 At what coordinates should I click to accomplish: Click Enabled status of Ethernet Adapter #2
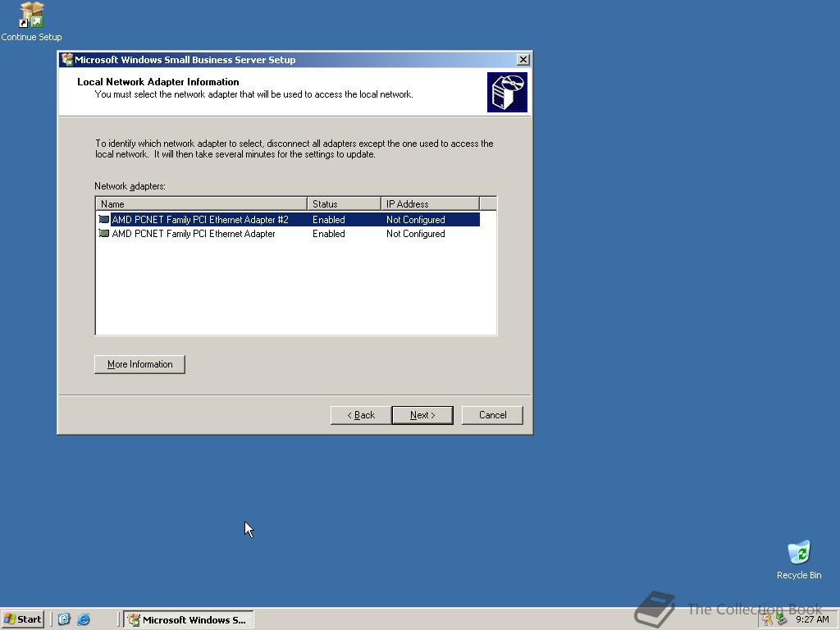click(328, 220)
